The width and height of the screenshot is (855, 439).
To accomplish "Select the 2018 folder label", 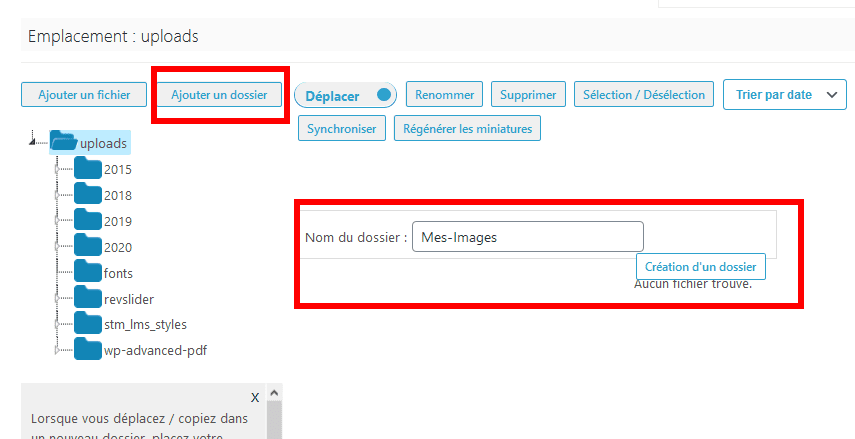I will pos(118,195).
